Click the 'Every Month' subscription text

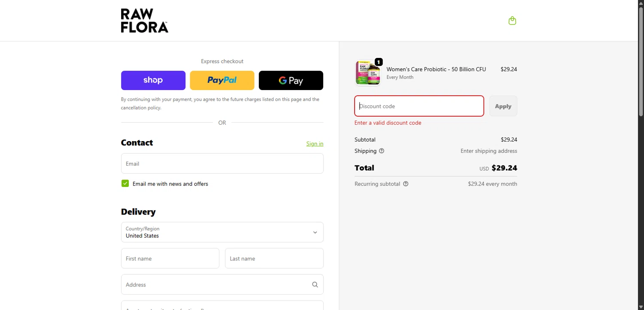400,77
